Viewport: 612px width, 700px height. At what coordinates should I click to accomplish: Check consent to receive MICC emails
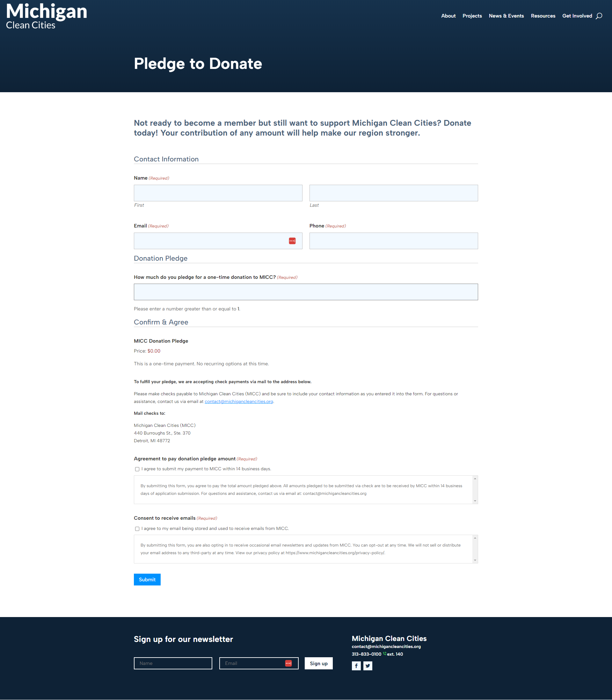137,528
